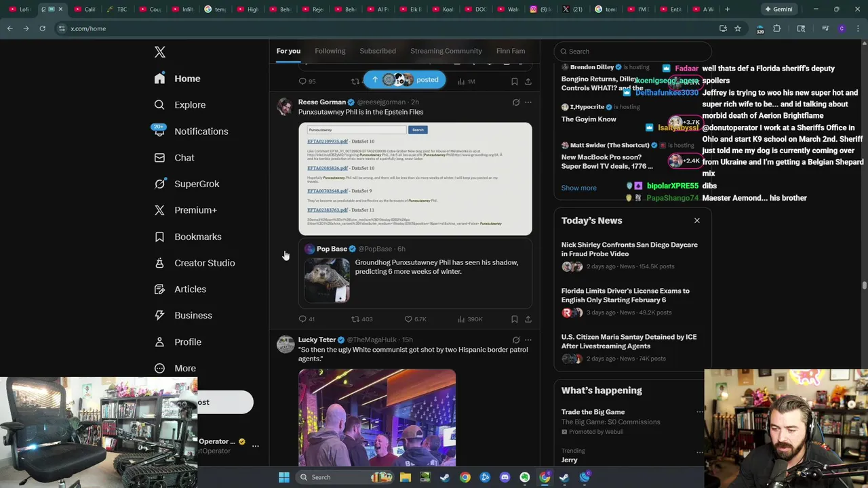Open Grok actions on Reese Gorman's post
Image resolution: width=868 pixels, height=488 pixels.
[x=516, y=102]
